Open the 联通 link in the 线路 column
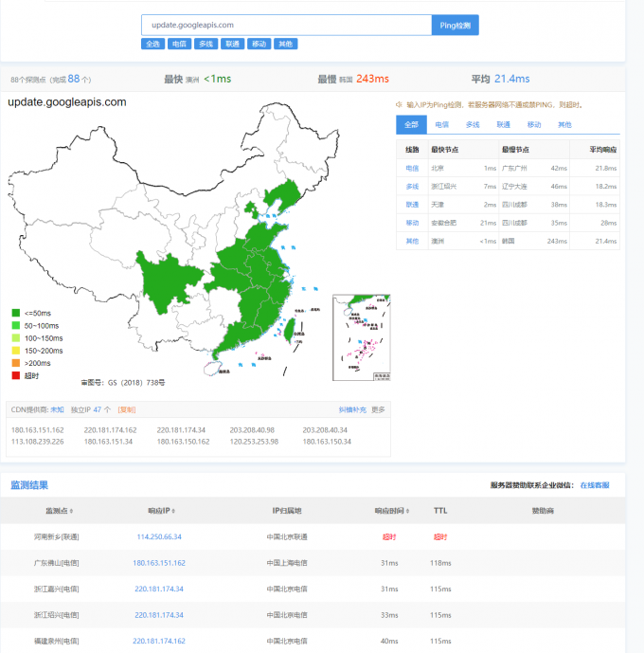644x653 pixels. coord(412,205)
